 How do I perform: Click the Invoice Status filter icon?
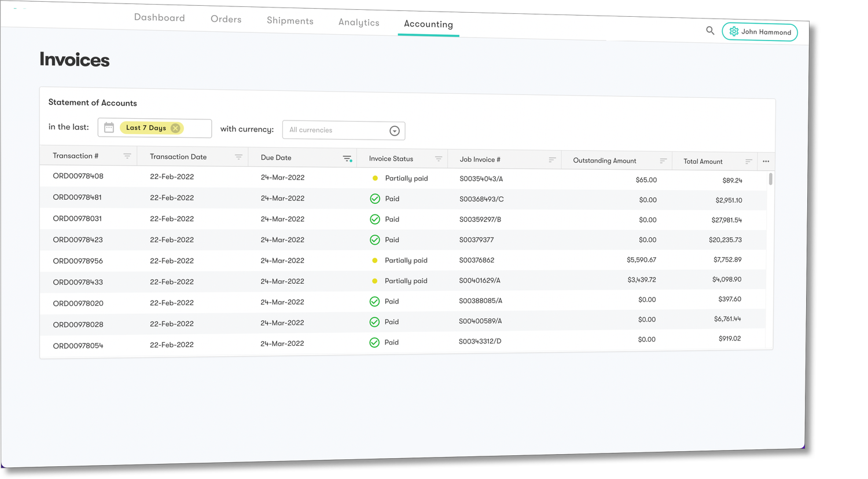click(x=439, y=158)
